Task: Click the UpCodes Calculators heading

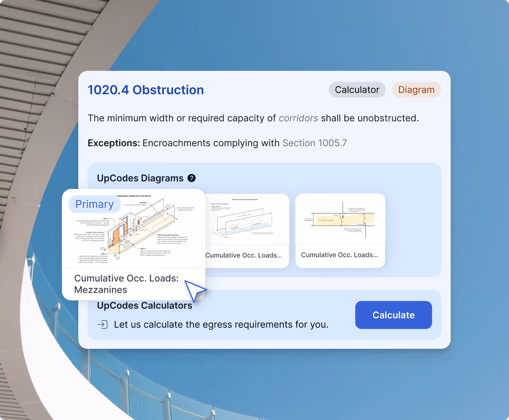Action: tap(144, 305)
